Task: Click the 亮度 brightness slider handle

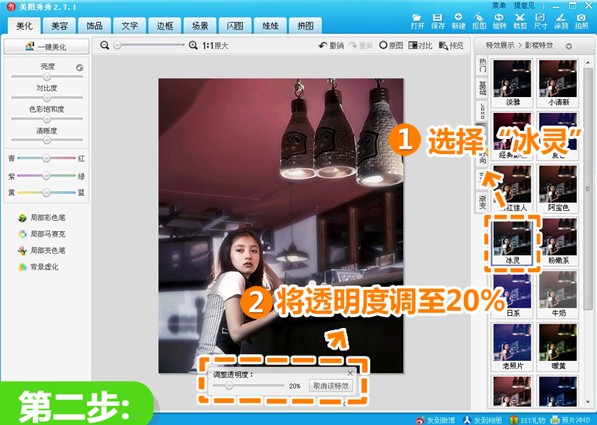Action: [x=47, y=77]
